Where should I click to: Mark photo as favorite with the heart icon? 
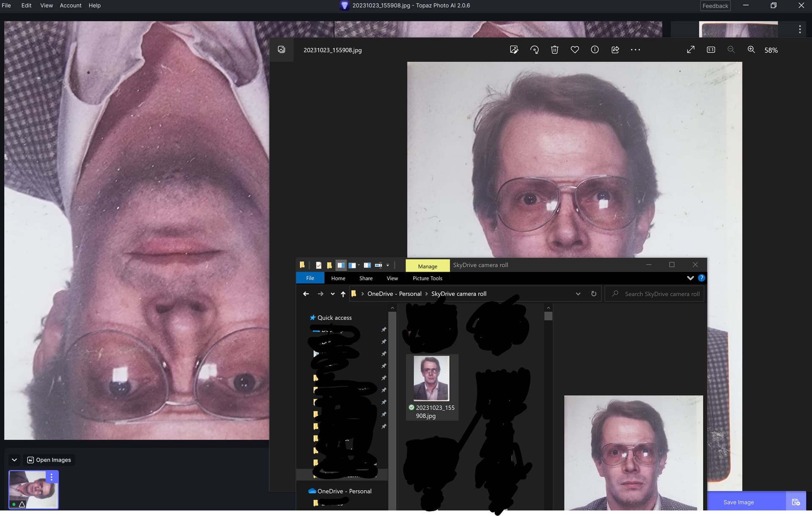tap(575, 50)
